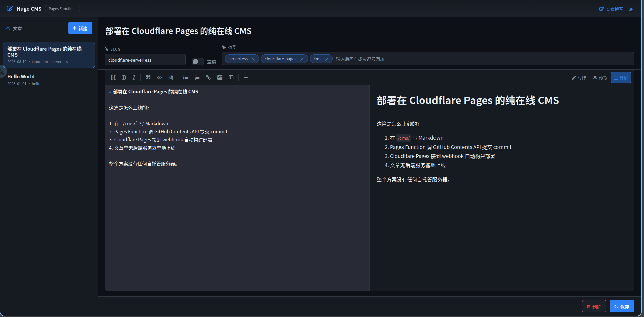Click the 'Pages Function 调 GitHub' line in editor
Screen dimensions: 644x317
coord(168,132)
